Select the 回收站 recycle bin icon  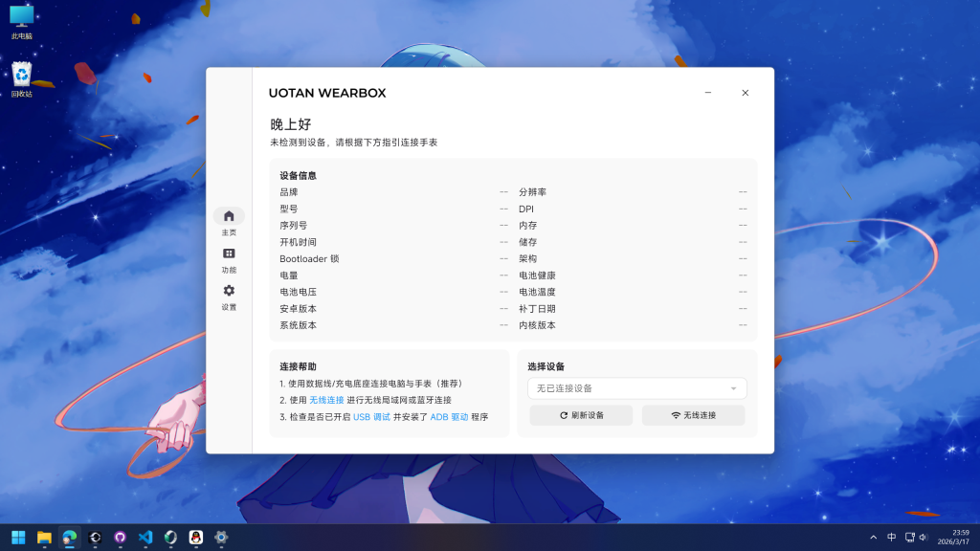point(21,78)
